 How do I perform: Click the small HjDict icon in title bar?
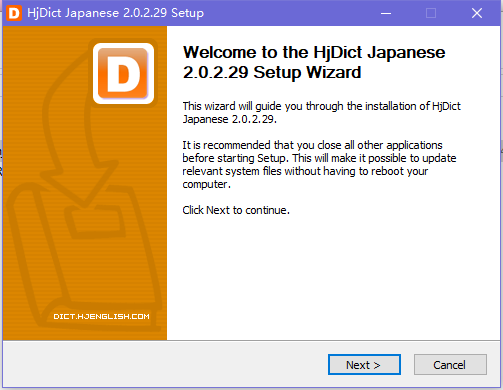pyautogui.click(x=14, y=13)
